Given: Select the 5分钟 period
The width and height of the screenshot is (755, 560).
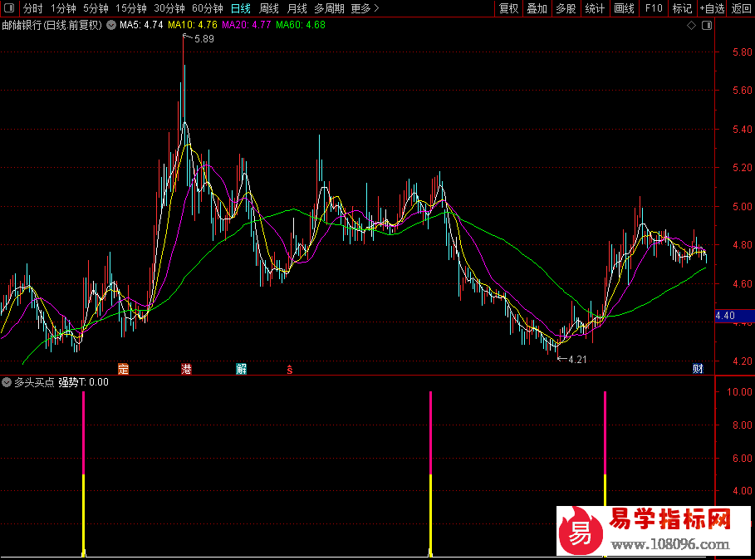Looking at the screenshot, I should point(96,8).
